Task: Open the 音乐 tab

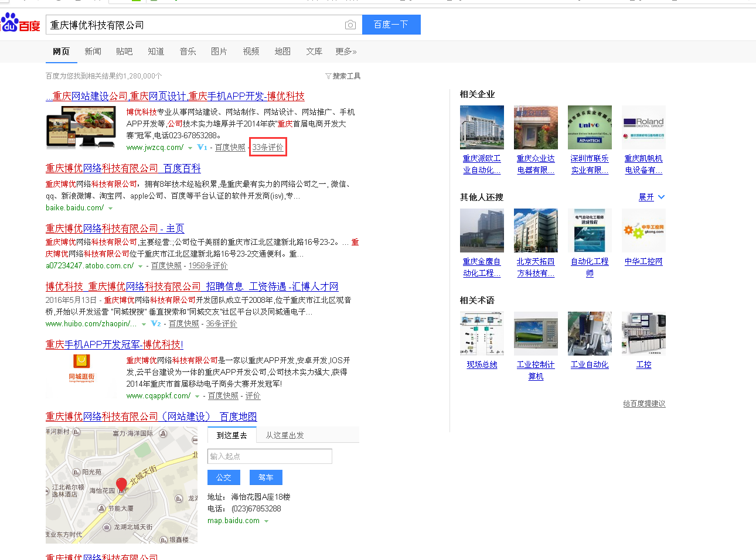Action: click(x=188, y=52)
